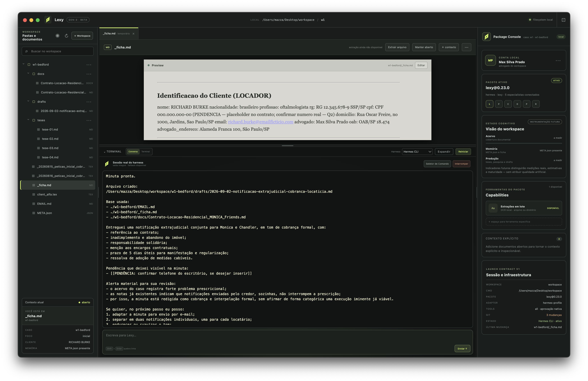This screenshot has width=588, height=381.
Task: Open the drafts folder options menu
Action: point(89,102)
